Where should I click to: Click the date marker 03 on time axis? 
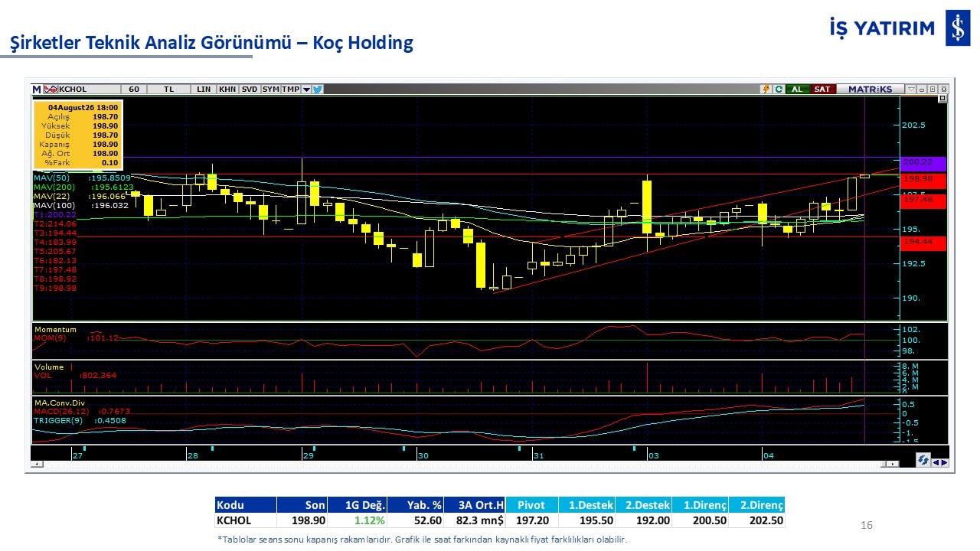(x=653, y=455)
